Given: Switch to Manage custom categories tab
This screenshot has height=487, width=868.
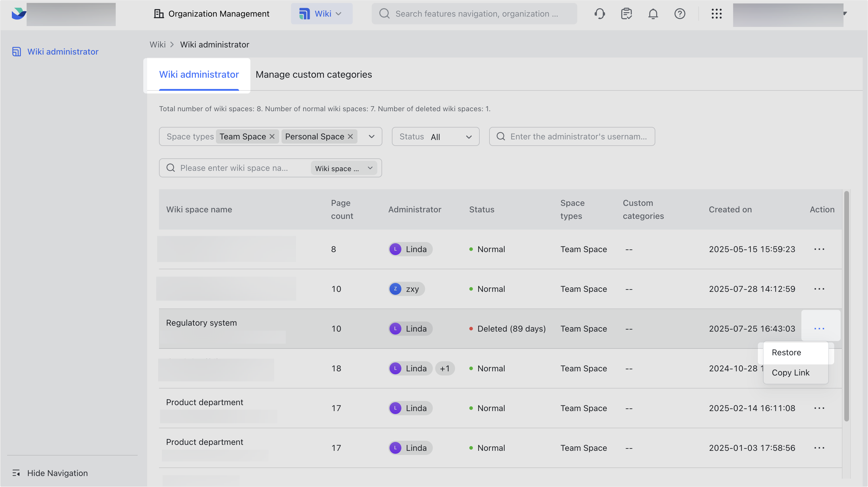Looking at the screenshot, I should click(x=314, y=74).
